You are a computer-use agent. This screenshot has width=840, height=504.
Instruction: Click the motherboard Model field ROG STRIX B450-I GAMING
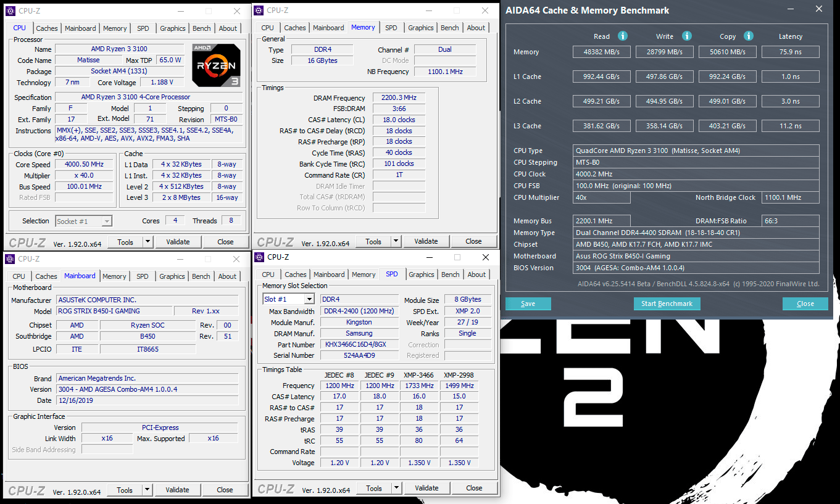pyautogui.click(x=114, y=312)
